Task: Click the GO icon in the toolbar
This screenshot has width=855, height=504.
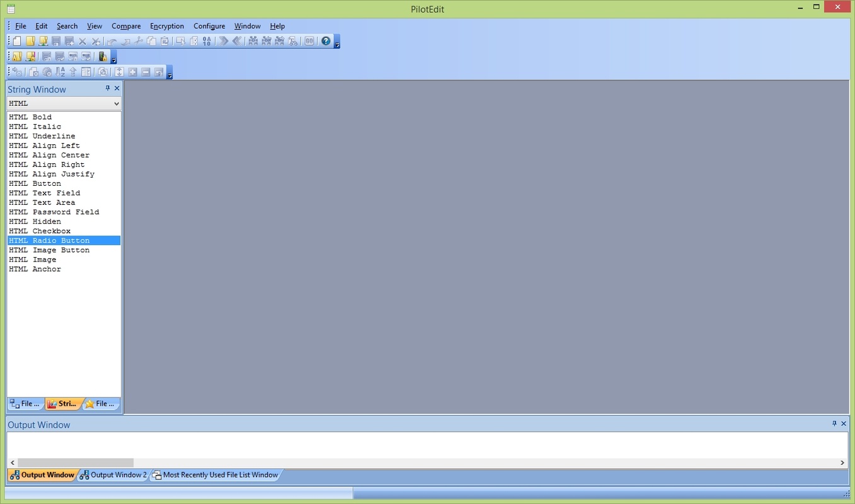Action: 309,41
